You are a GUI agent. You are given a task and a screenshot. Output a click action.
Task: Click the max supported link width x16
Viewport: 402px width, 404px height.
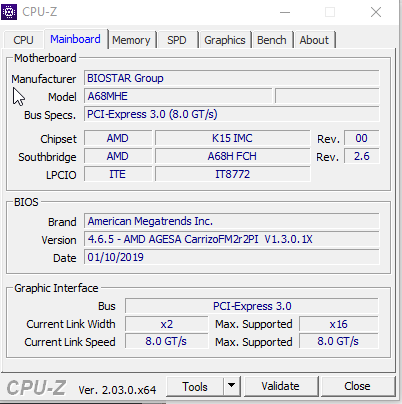pos(339,324)
